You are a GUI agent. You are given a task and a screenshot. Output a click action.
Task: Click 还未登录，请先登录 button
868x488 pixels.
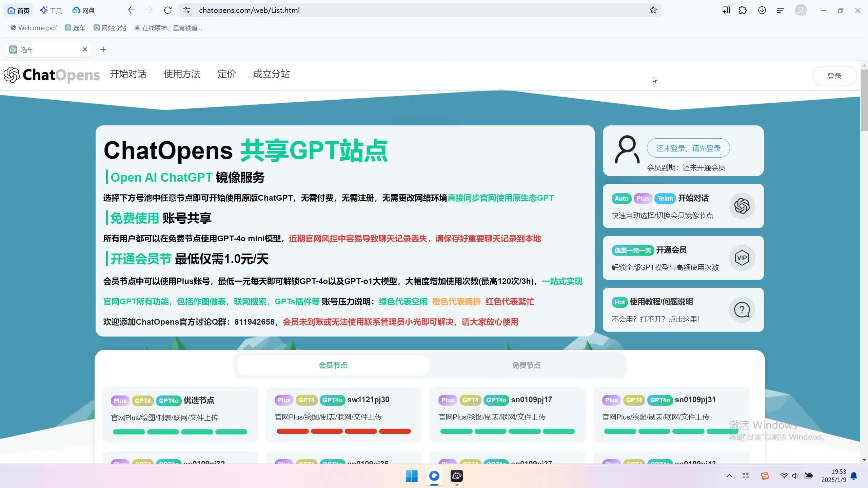[688, 148]
